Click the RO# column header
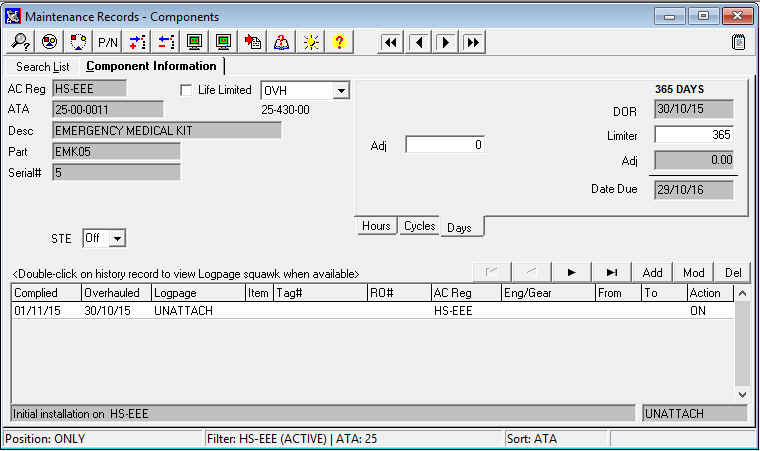The image size is (760, 451). coord(399,293)
